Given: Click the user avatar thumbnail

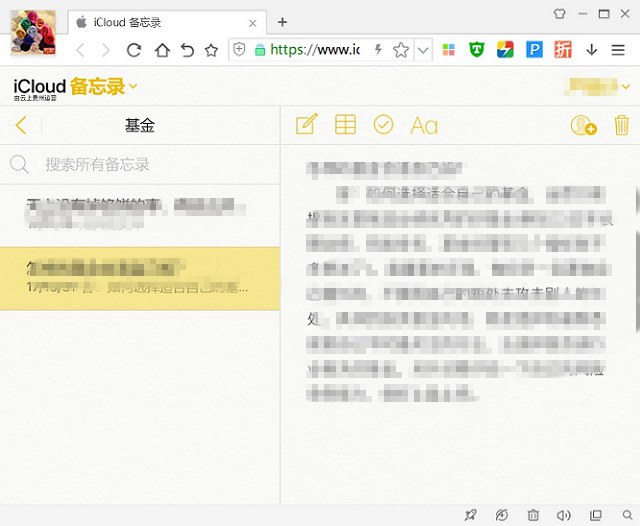Looking at the screenshot, I should pos(33,33).
